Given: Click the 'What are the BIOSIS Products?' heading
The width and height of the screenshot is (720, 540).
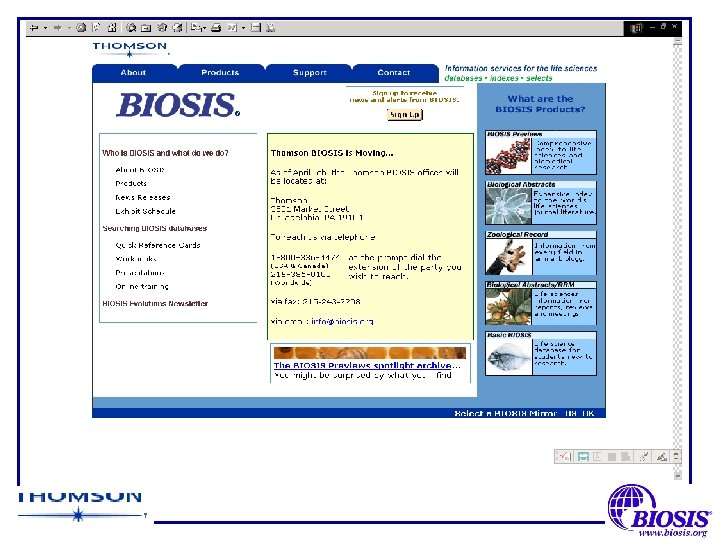Looking at the screenshot, I should [x=540, y=104].
